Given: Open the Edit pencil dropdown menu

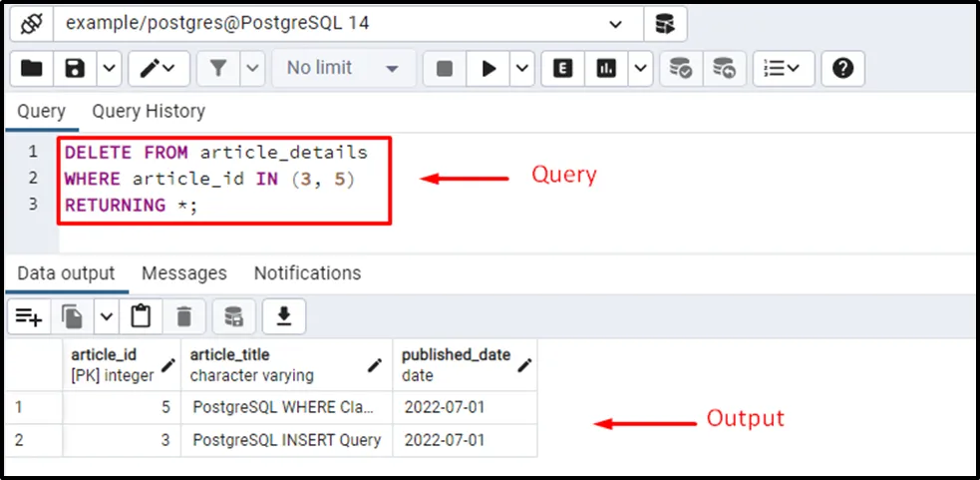Looking at the screenshot, I should 159,68.
